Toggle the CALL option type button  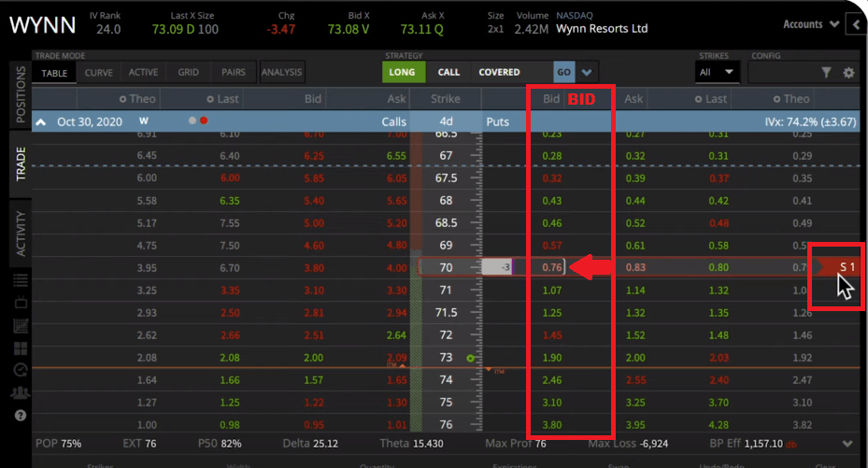(449, 72)
